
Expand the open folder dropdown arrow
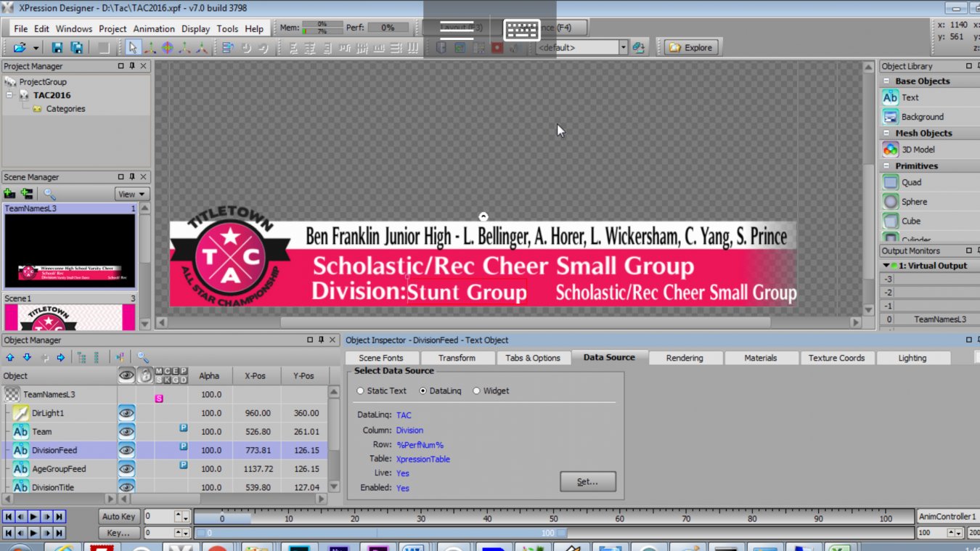coord(35,49)
